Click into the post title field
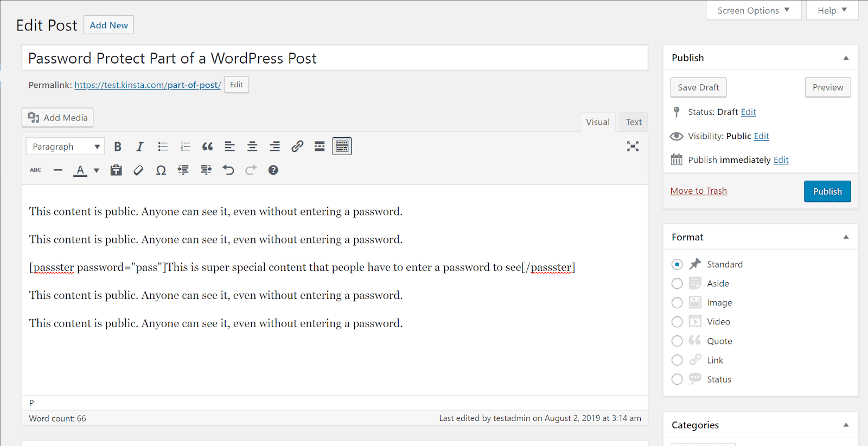Viewport: 868px width, 446px height. 335,58
